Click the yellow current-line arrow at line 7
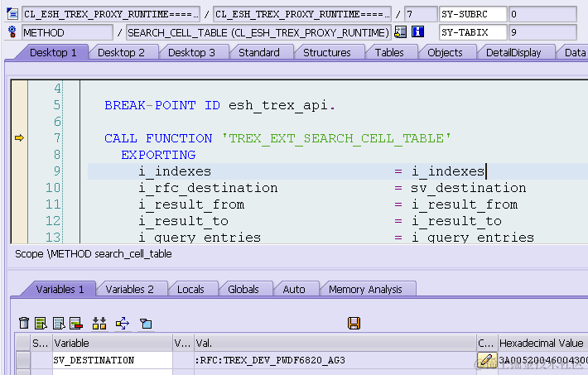 pos(19,138)
